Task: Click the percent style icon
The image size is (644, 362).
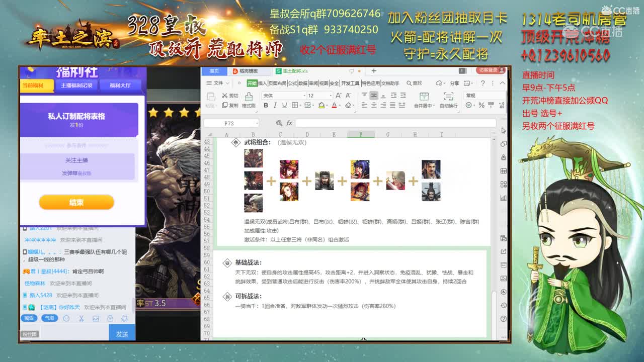Action: 481,106
